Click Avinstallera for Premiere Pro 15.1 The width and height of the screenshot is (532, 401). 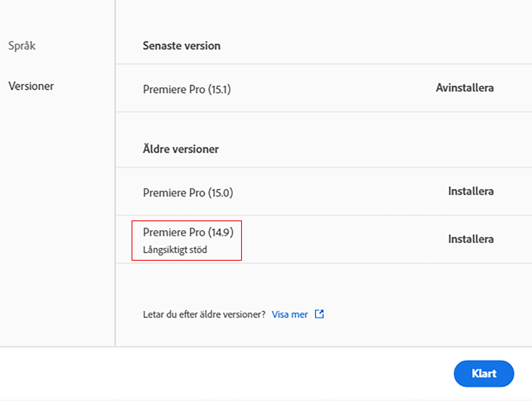[464, 88]
